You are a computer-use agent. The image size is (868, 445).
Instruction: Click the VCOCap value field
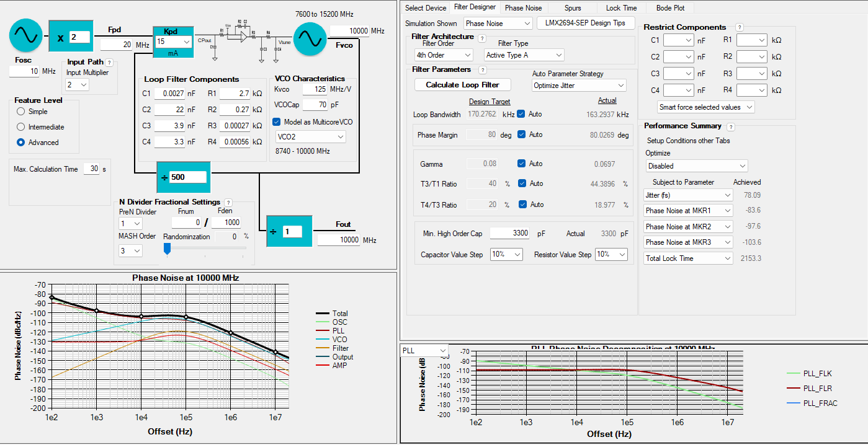pos(315,105)
